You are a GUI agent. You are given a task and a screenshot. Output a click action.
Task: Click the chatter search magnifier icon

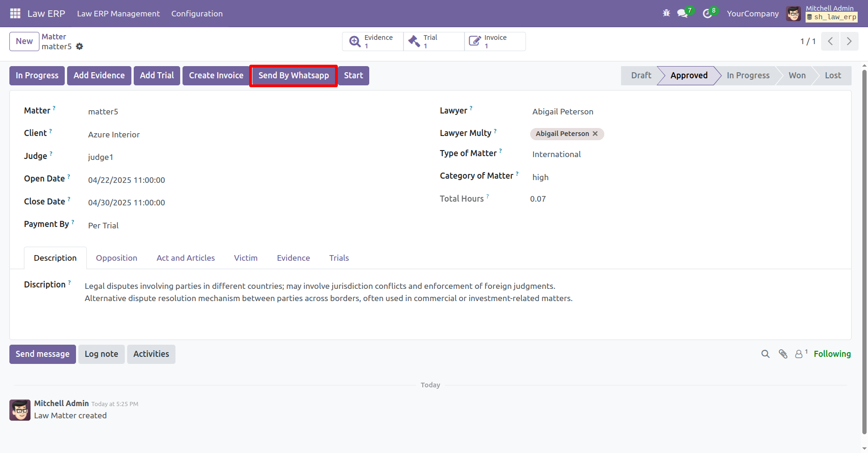tap(765, 354)
